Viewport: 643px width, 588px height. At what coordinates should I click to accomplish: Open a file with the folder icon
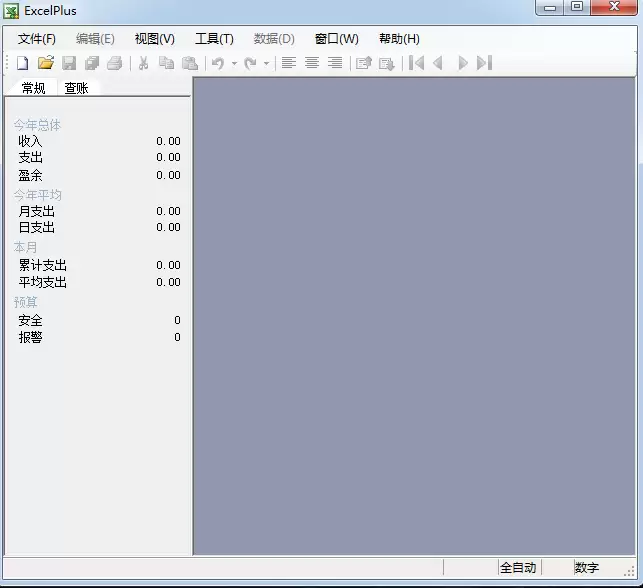[x=46, y=63]
